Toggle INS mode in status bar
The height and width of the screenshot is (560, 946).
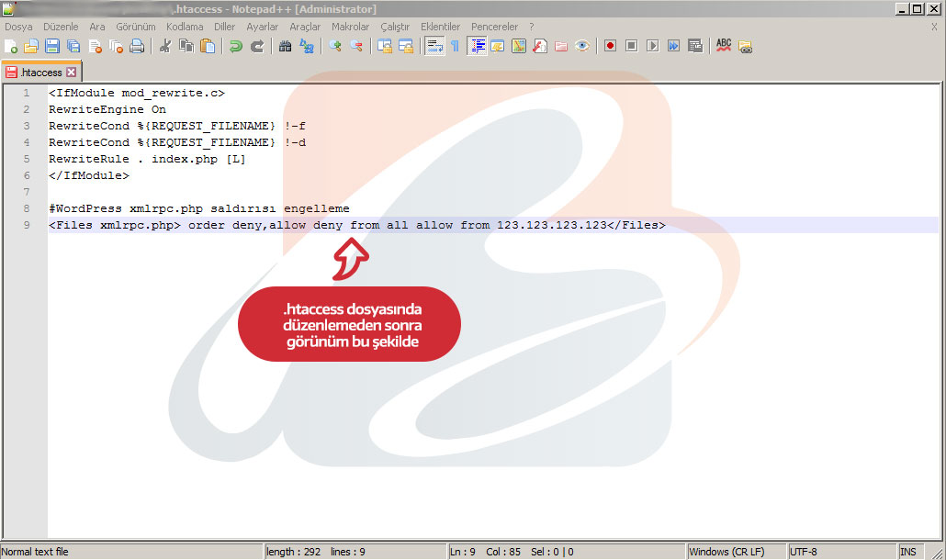point(908,552)
